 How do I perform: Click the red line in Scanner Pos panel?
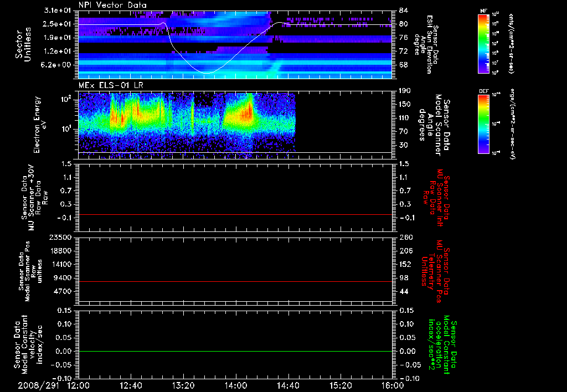[235, 281]
